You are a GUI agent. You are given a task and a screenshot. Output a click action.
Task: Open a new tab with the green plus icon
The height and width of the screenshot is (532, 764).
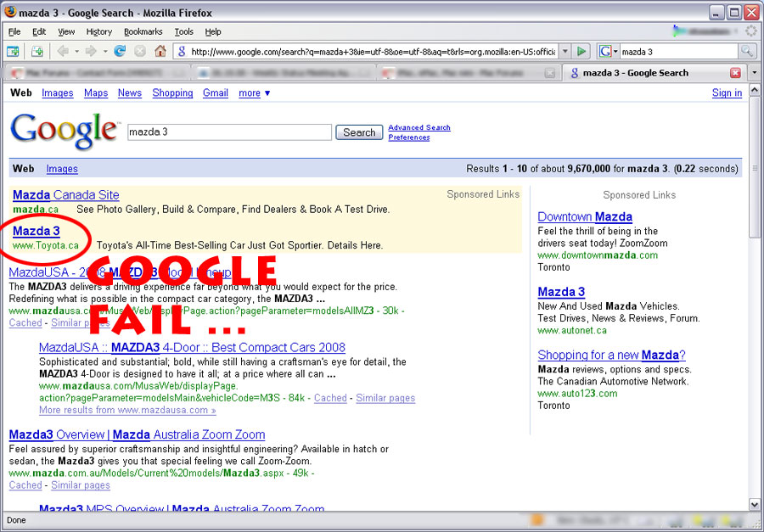[x=37, y=51]
